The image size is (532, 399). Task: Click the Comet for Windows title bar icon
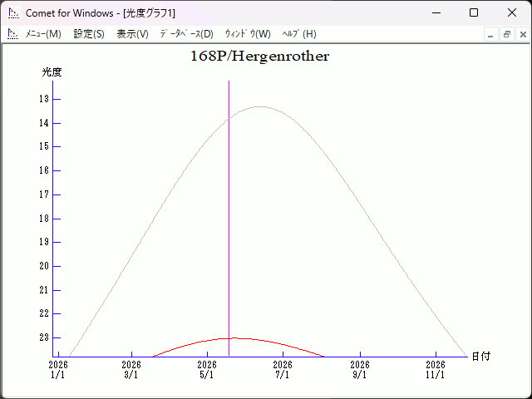(x=12, y=13)
